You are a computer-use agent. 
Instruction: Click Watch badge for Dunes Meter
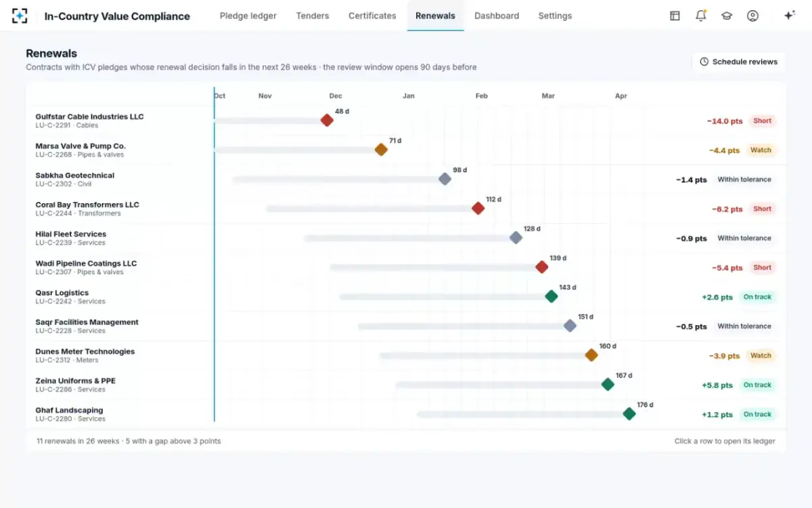pyautogui.click(x=761, y=356)
